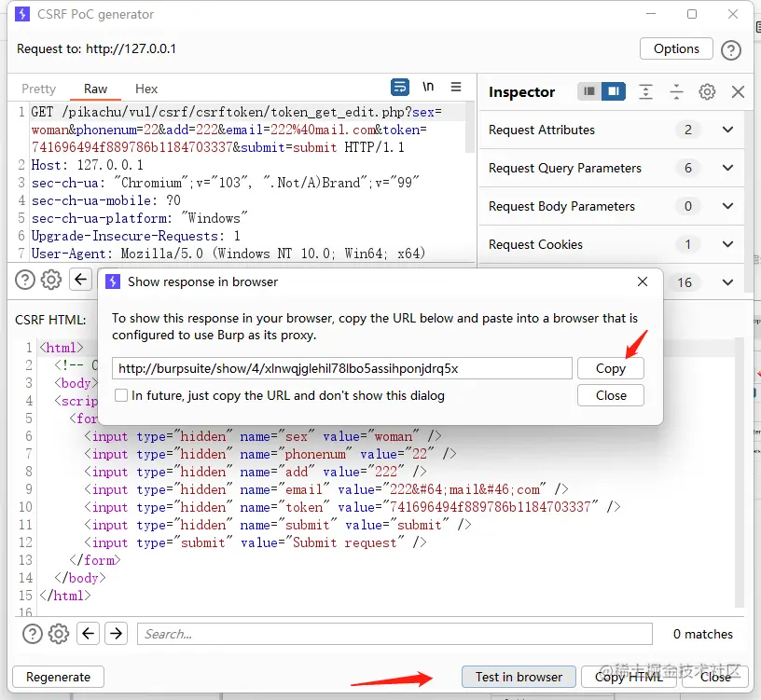Click the email hidden input line

326,489
